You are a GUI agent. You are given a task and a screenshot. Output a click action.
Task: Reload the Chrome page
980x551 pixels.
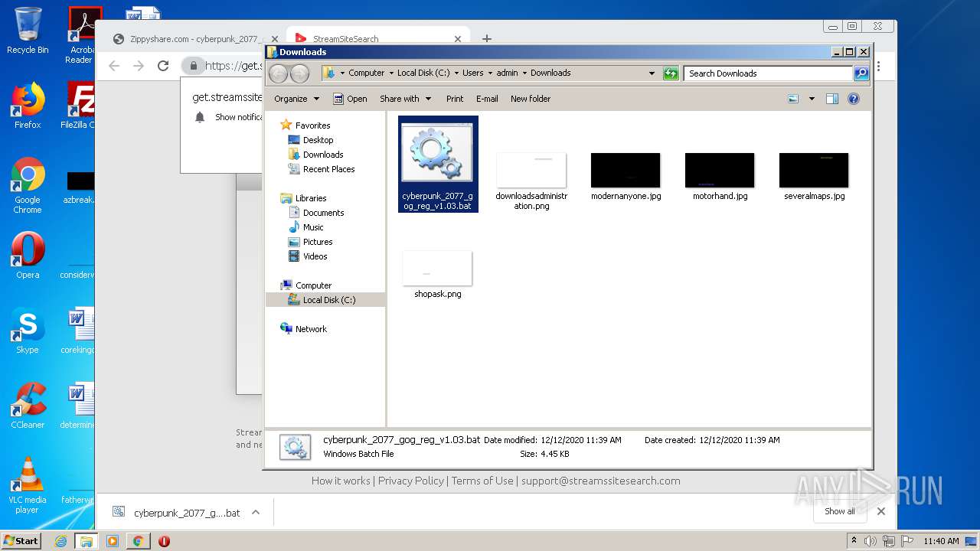point(163,66)
